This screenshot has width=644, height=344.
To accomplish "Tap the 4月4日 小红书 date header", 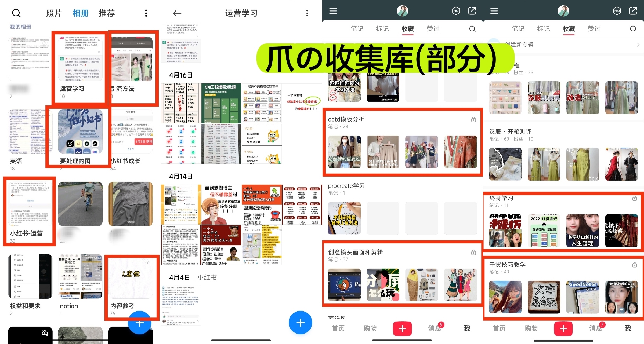I will click(x=193, y=277).
